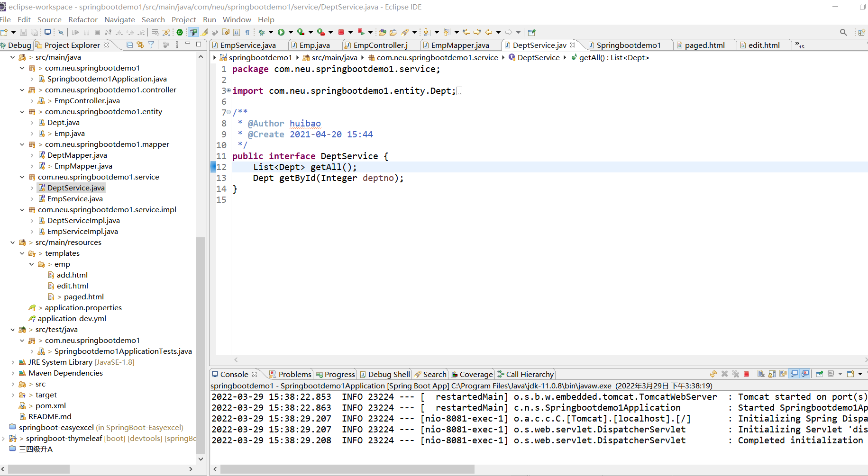Switch to EmpService.java editor tab

pos(248,45)
